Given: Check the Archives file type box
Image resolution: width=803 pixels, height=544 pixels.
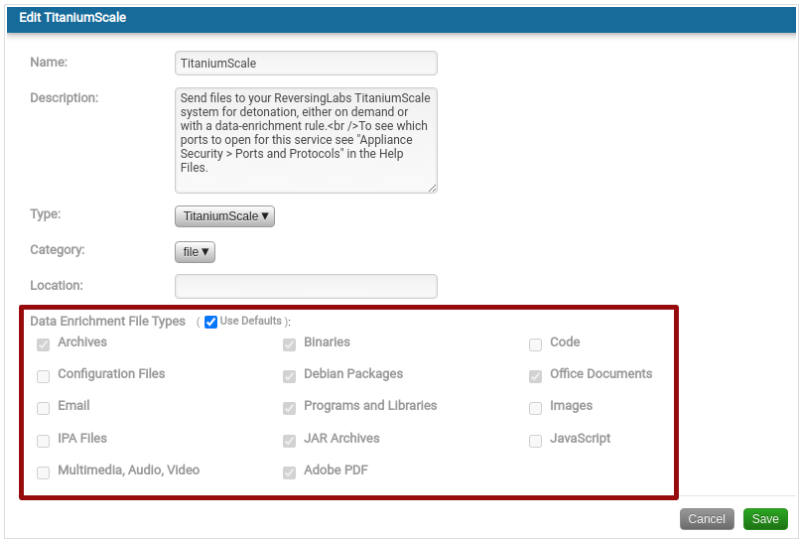Looking at the screenshot, I should 43,344.
